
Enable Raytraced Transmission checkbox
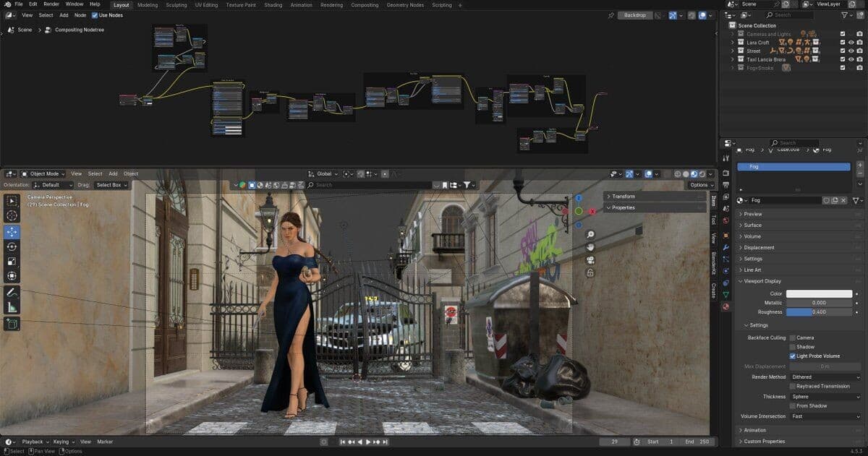tap(793, 387)
